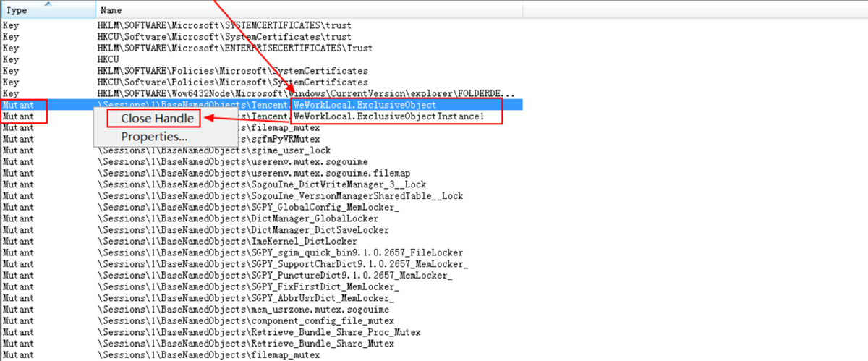Select the ImeKernel_DictLocker row
This screenshot has width=868, height=361.
[260, 242]
